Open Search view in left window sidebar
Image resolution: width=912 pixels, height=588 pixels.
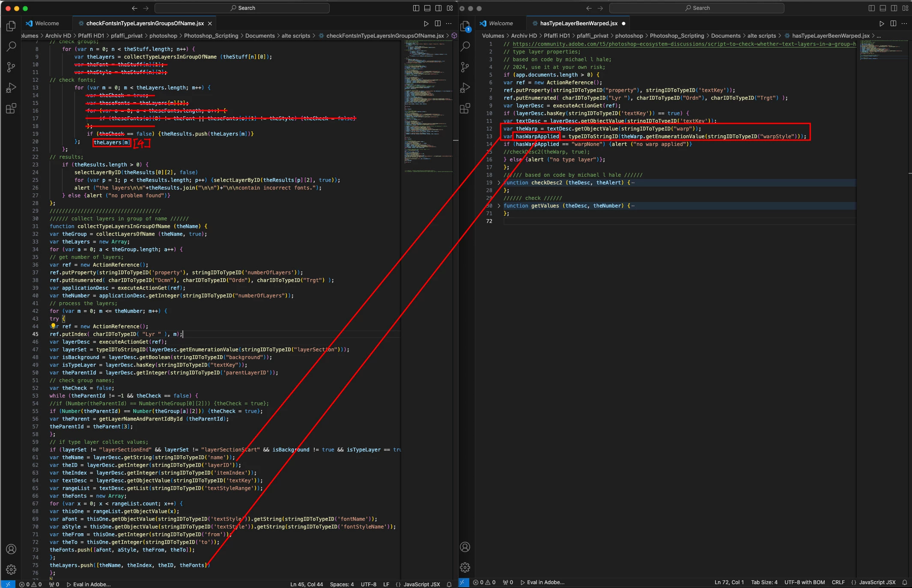pyautogui.click(x=11, y=46)
